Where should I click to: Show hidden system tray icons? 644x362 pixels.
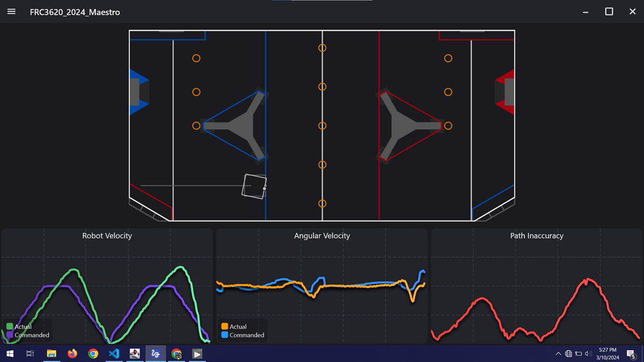pos(558,353)
